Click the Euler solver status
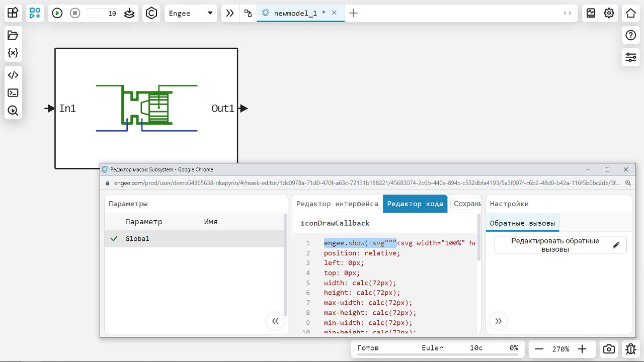This screenshot has width=644, height=362. [433, 348]
